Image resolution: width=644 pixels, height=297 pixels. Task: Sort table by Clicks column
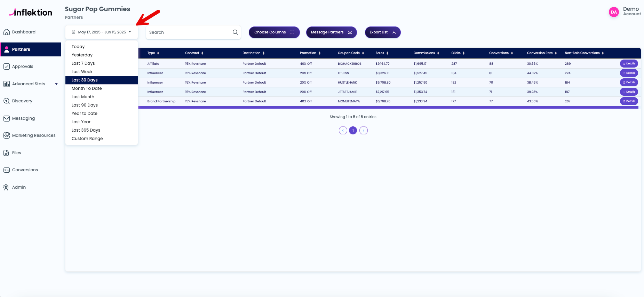click(458, 53)
